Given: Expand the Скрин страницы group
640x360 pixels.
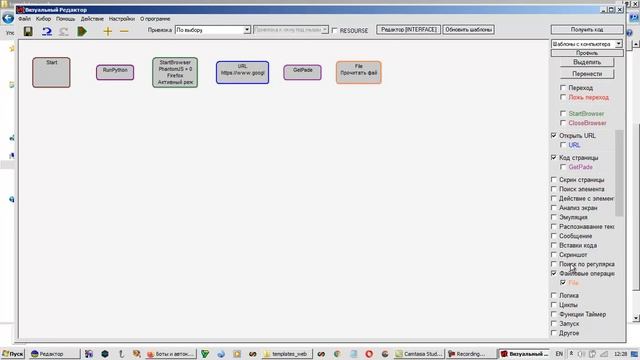Looking at the screenshot, I should [554, 180].
